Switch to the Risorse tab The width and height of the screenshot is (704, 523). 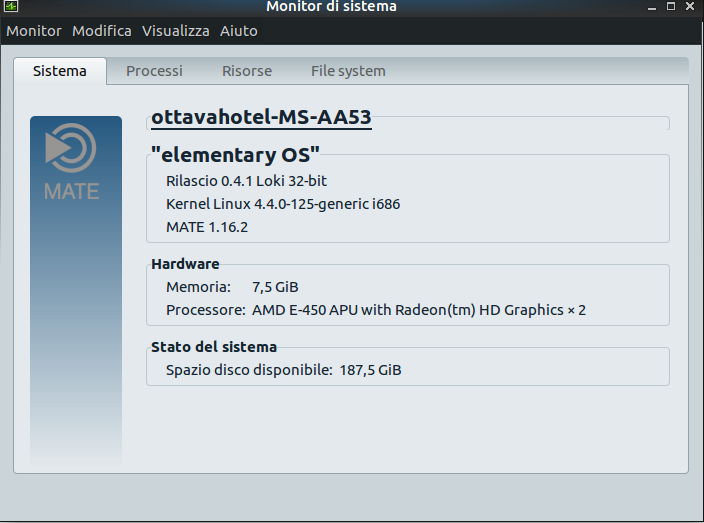[247, 71]
